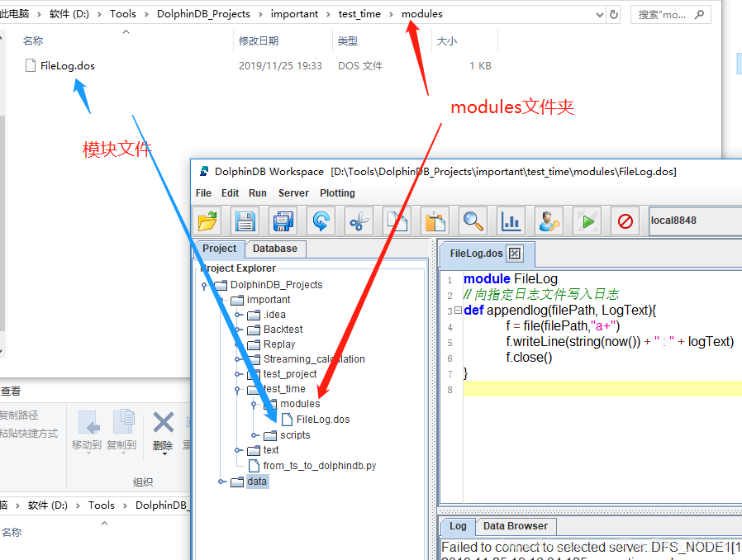Click the Refresh toolbar icon
Screen dimensions: 742x560
pos(321,221)
